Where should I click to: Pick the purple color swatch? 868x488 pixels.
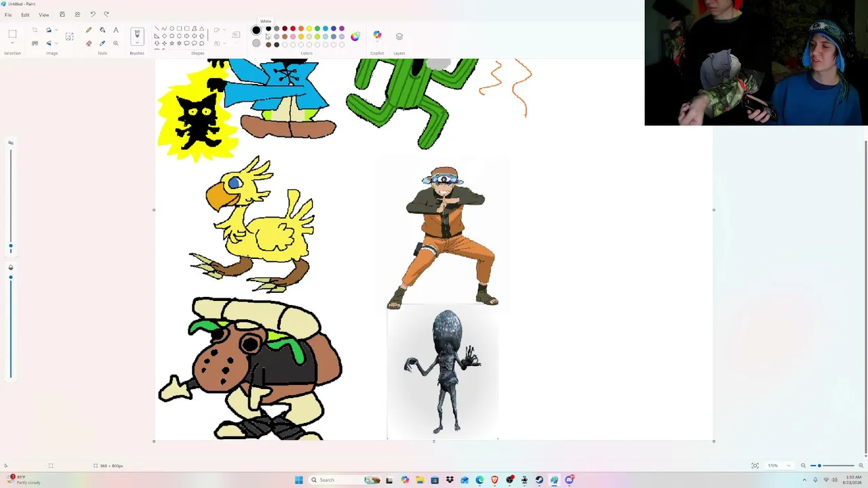342,28
